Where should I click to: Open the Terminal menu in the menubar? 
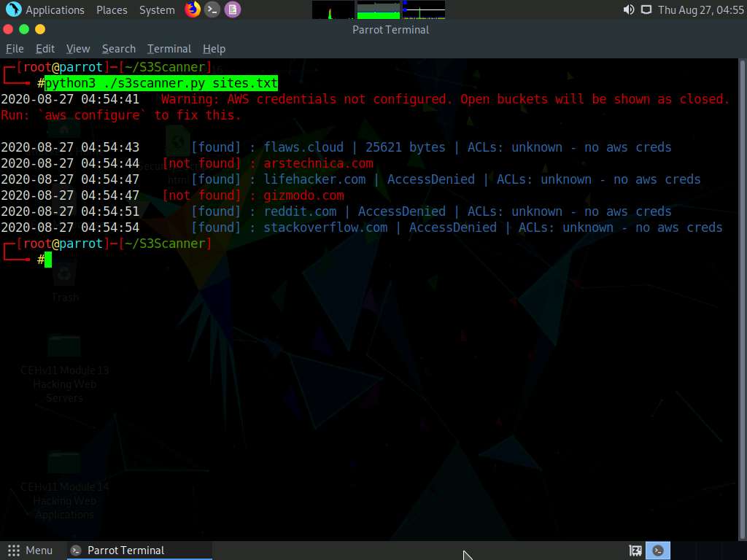[169, 48]
